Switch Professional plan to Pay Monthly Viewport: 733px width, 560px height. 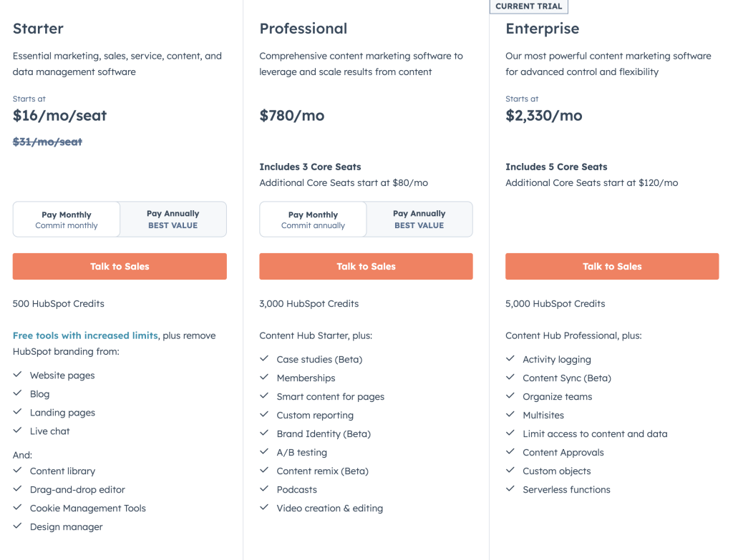click(312, 219)
